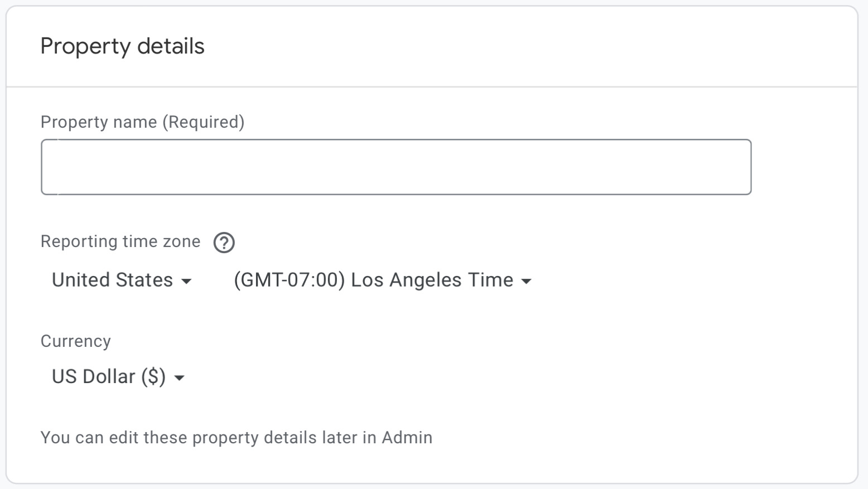Click the right end of the Property name box
Screen dimensions: 868x489
click(x=736, y=167)
